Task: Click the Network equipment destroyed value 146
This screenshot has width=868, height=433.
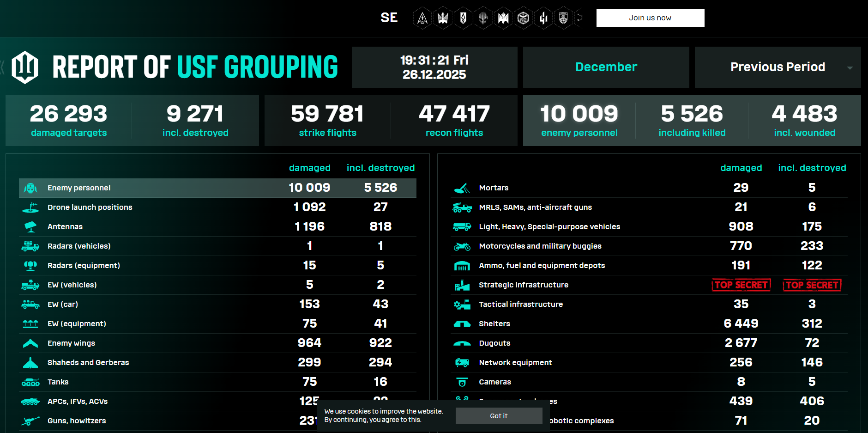Action: click(x=812, y=362)
